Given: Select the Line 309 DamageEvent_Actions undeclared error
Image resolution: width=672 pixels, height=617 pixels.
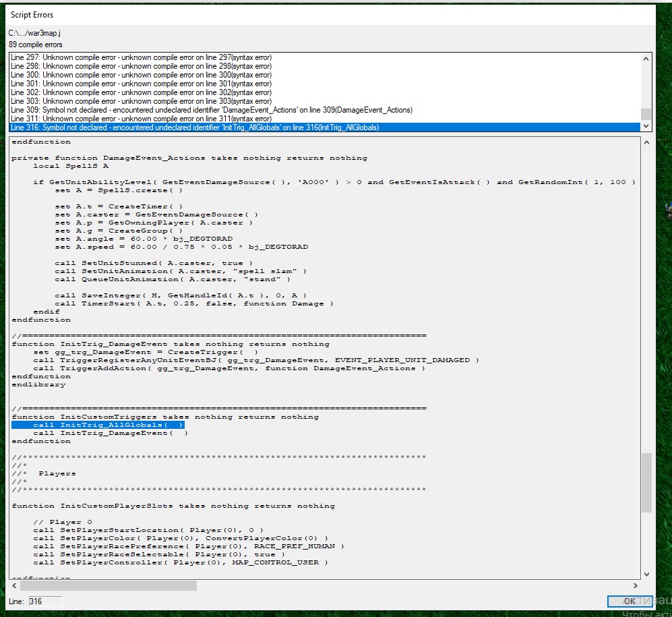Looking at the screenshot, I should pos(211,110).
